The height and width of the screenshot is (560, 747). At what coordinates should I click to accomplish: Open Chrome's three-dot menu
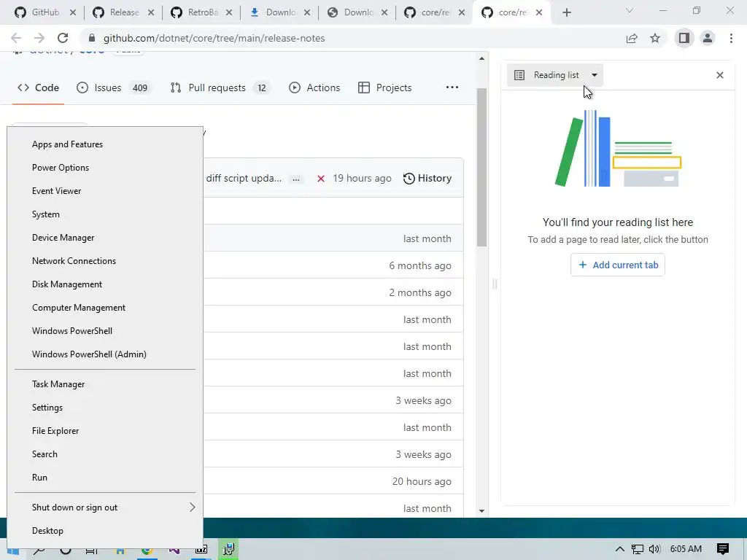click(731, 38)
